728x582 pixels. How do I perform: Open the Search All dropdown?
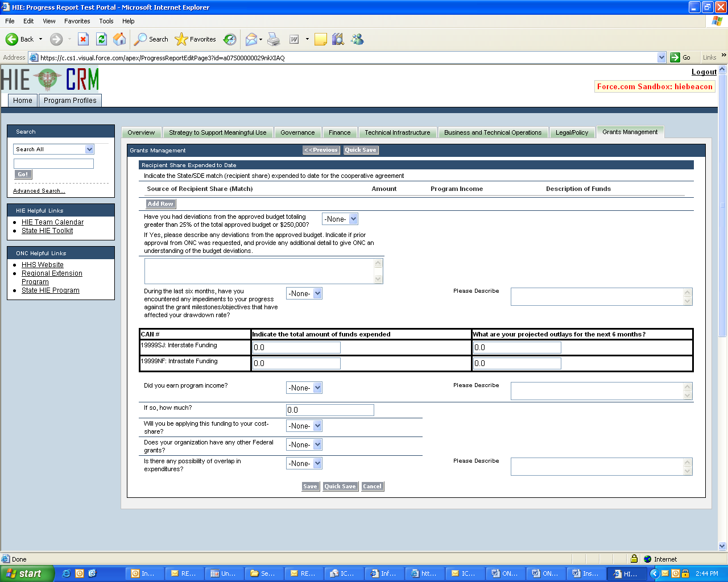tap(53, 149)
